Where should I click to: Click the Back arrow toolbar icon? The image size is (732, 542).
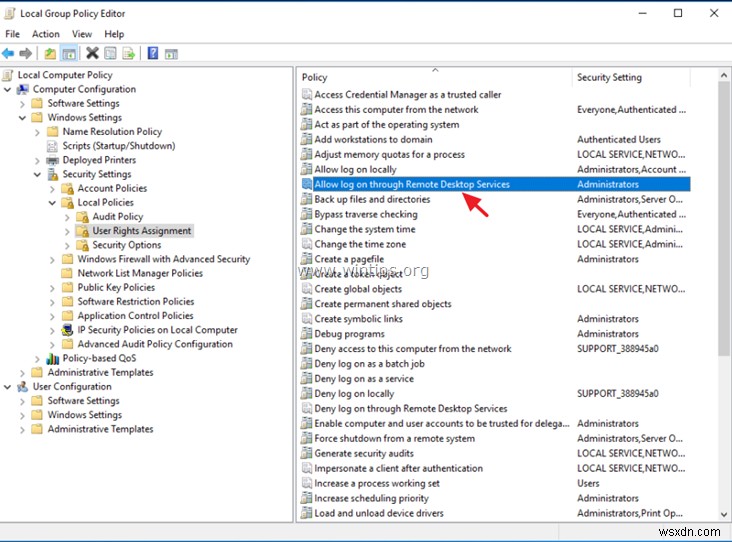(8, 54)
